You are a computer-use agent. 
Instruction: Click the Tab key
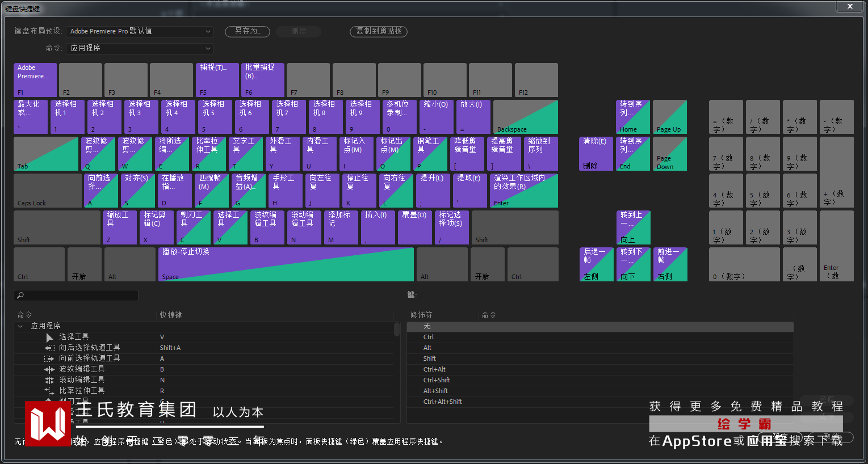tap(46, 154)
